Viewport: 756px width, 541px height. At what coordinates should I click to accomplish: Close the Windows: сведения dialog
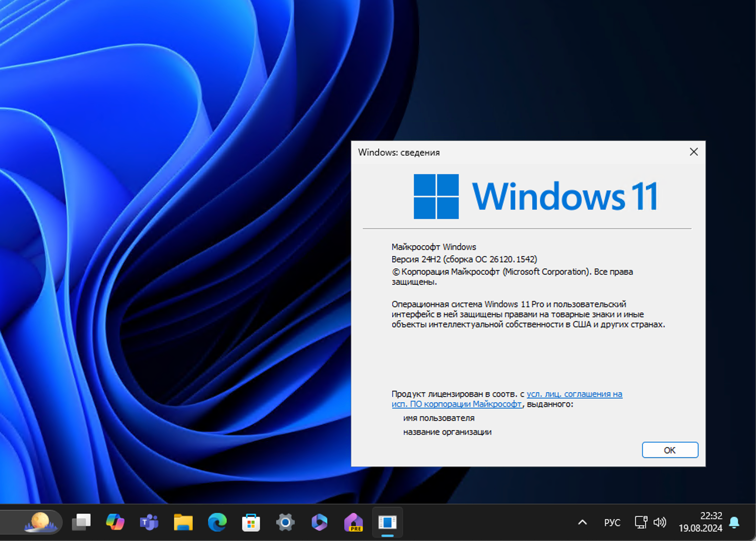point(694,152)
